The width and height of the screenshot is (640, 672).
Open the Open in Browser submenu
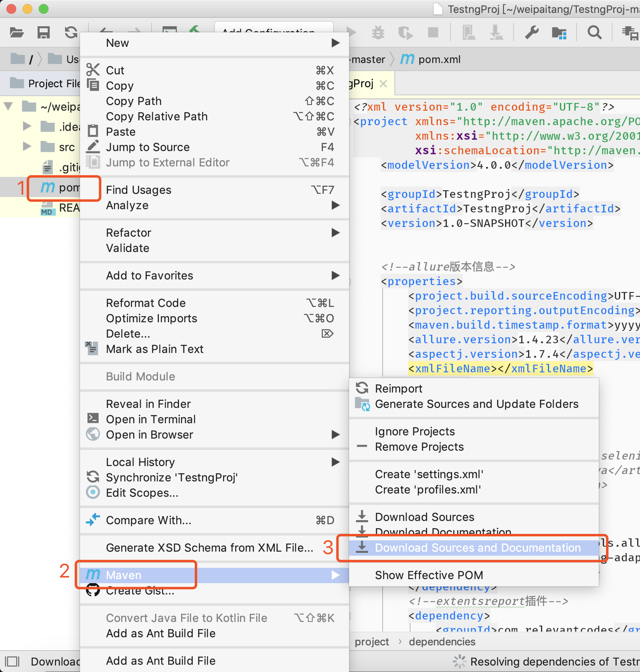click(215, 435)
